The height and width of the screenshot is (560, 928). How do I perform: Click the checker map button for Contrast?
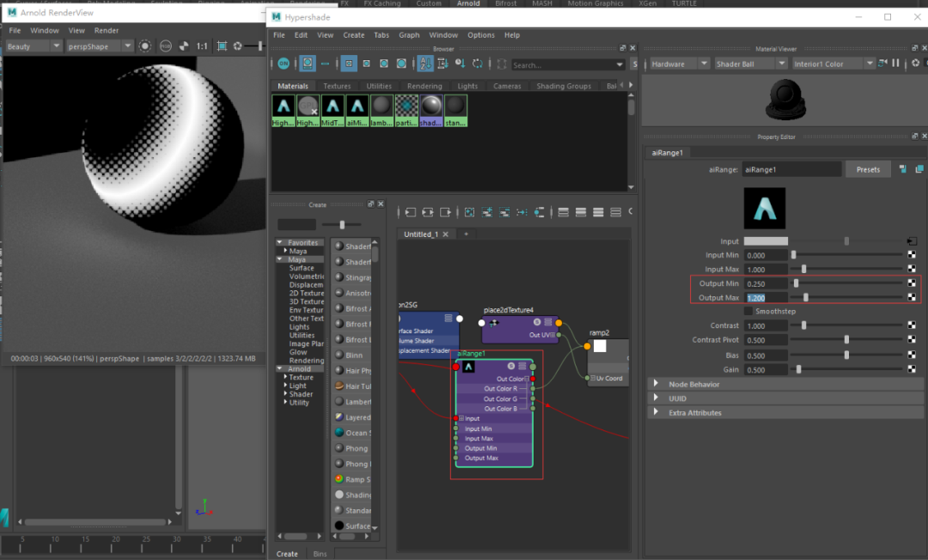tap(912, 326)
